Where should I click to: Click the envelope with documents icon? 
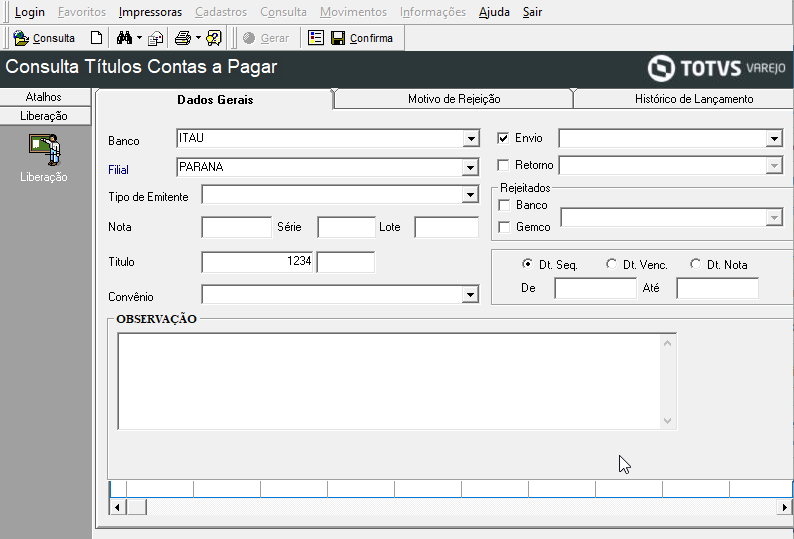click(x=155, y=38)
